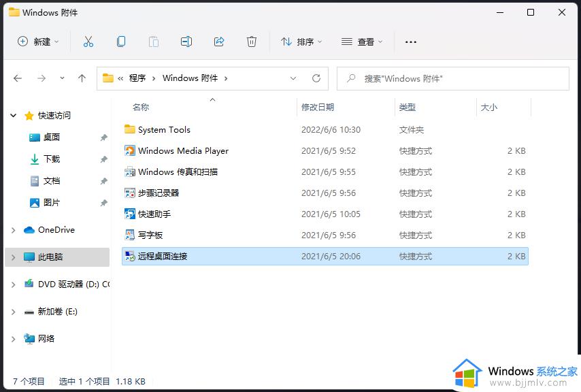The image size is (581, 392).
Task: Click date 2021/6/5 10:05 of 快速助手
Action: point(331,214)
